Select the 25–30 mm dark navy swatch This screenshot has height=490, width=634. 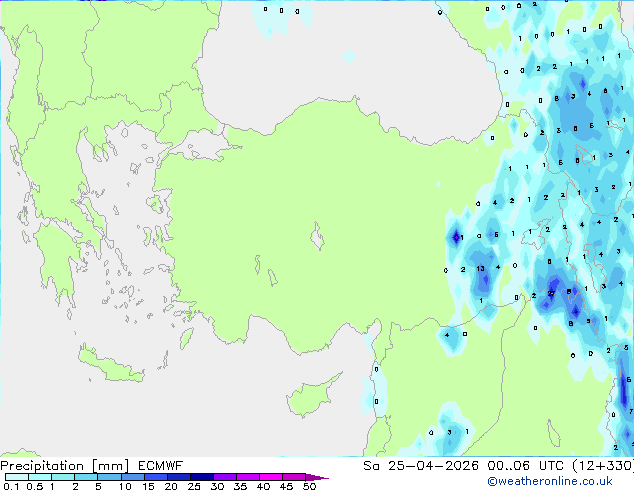[201, 477]
